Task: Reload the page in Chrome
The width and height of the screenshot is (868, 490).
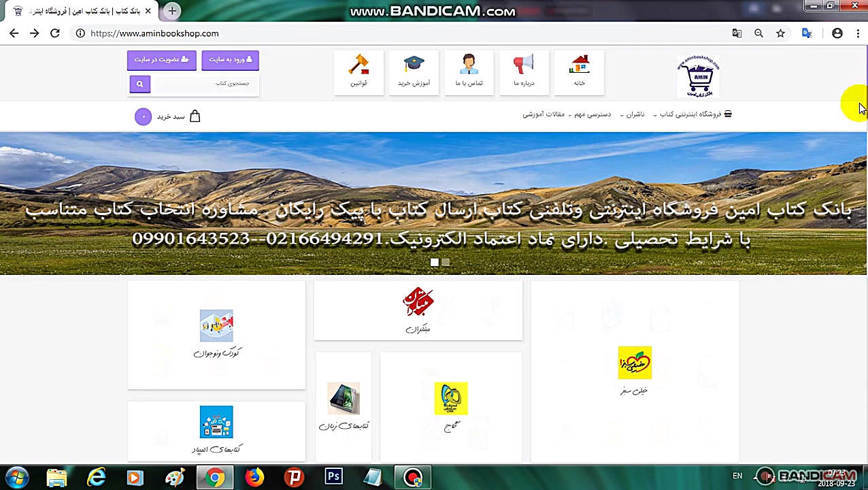Action: pyautogui.click(x=55, y=33)
